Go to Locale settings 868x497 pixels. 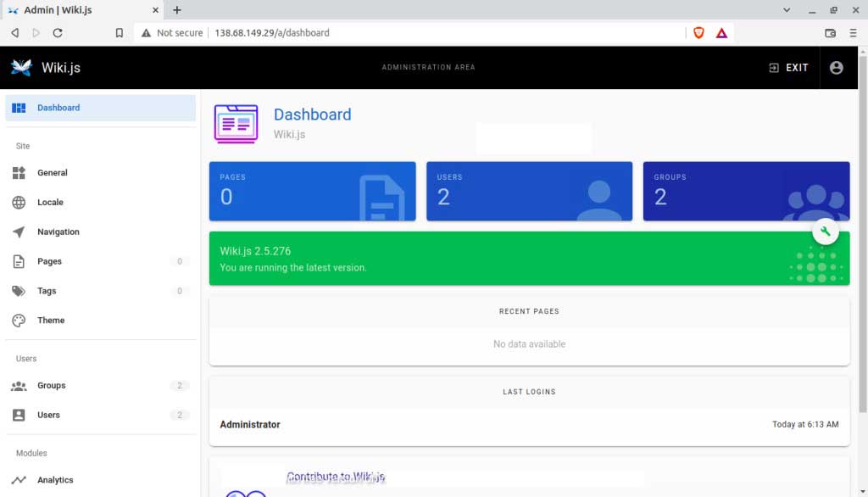(50, 203)
